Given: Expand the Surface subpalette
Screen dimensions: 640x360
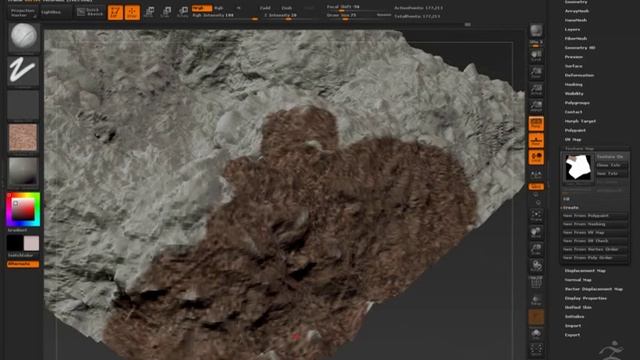Looking at the screenshot, I should coord(573,66).
